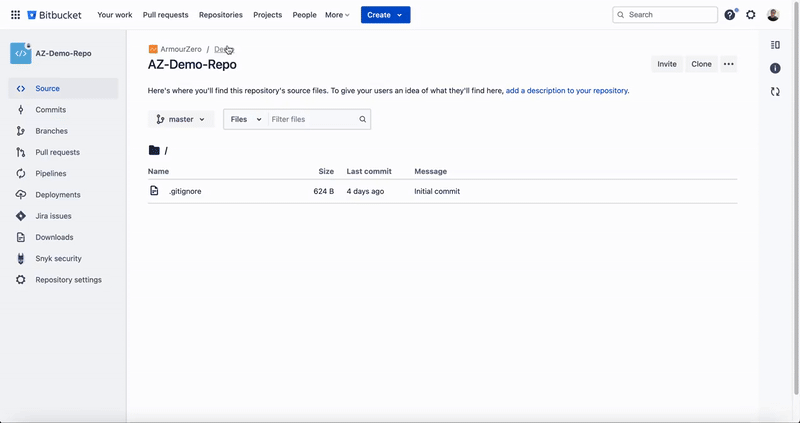Click the Repository settings gear icon
The image size is (800, 423).
(x=20, y=280)
